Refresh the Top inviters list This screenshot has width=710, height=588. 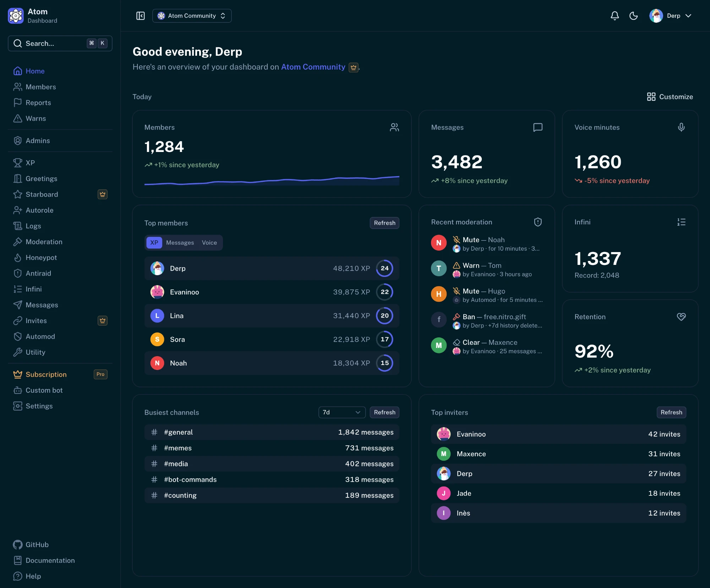click(671, 412)
